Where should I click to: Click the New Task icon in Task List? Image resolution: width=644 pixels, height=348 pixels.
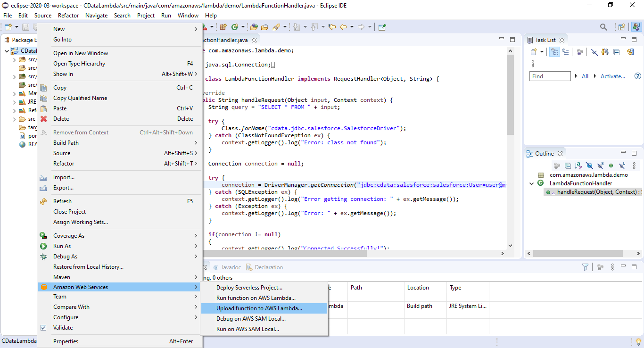tap(534, 52)
